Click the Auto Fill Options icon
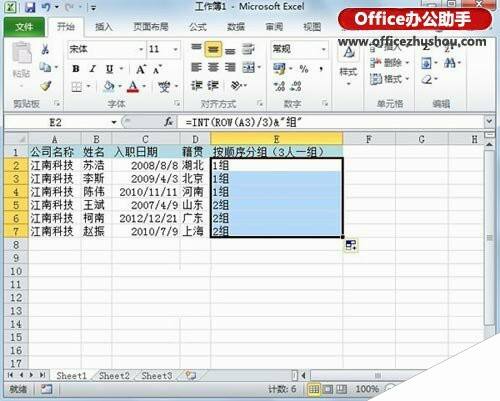Screen dimensions: 500x401 pyautogui.click(x=351, y=246)
